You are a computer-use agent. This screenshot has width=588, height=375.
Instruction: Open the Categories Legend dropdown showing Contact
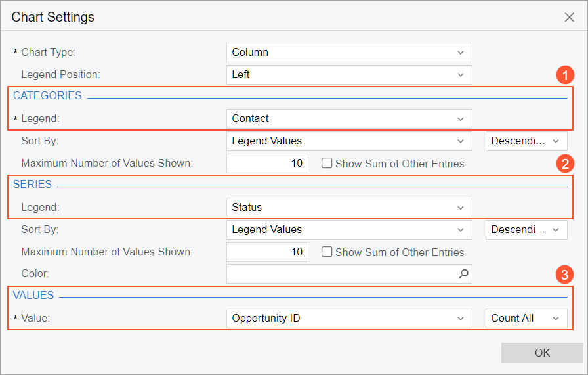348,119
